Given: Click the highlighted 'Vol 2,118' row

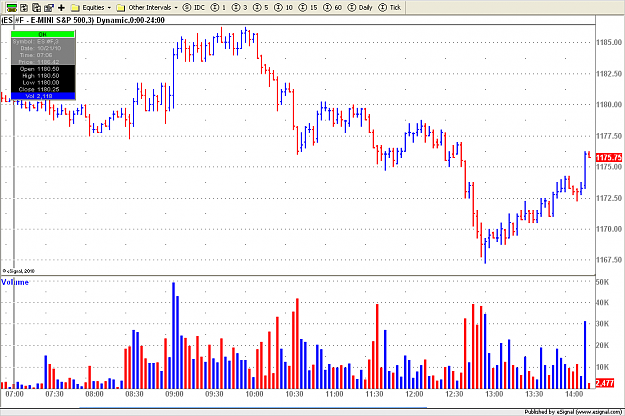Looking at the screenshot, I should tap(43, 96).
